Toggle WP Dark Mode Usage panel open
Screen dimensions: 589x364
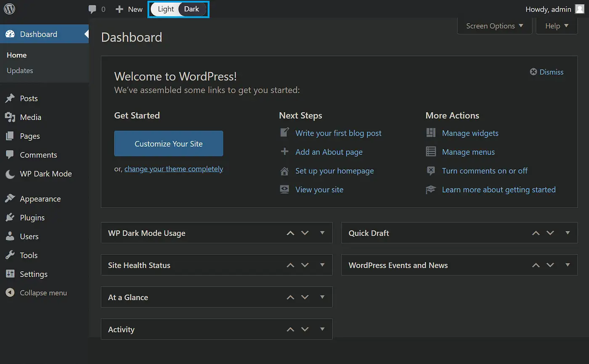click(x=322, y=233)
